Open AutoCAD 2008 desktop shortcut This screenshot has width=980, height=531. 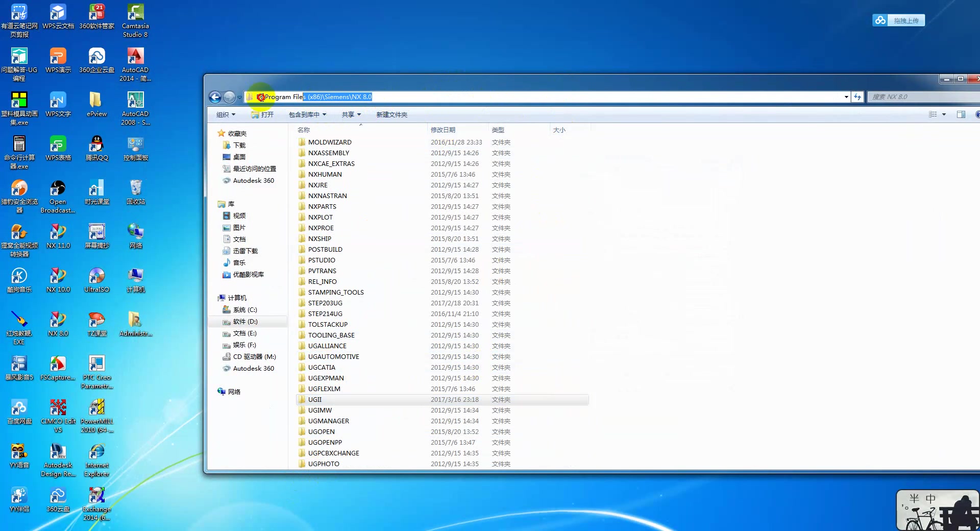[135, 108]
